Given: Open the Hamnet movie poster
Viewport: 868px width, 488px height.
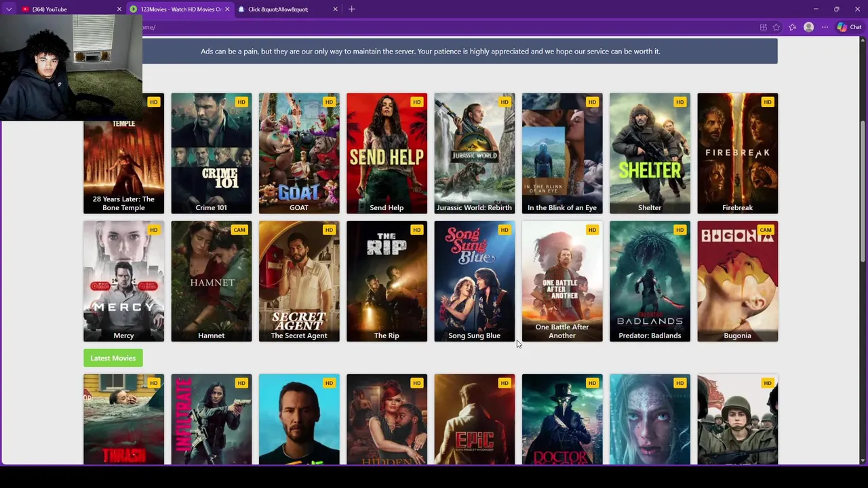Looking at the screenshot, I should [211, 281].
